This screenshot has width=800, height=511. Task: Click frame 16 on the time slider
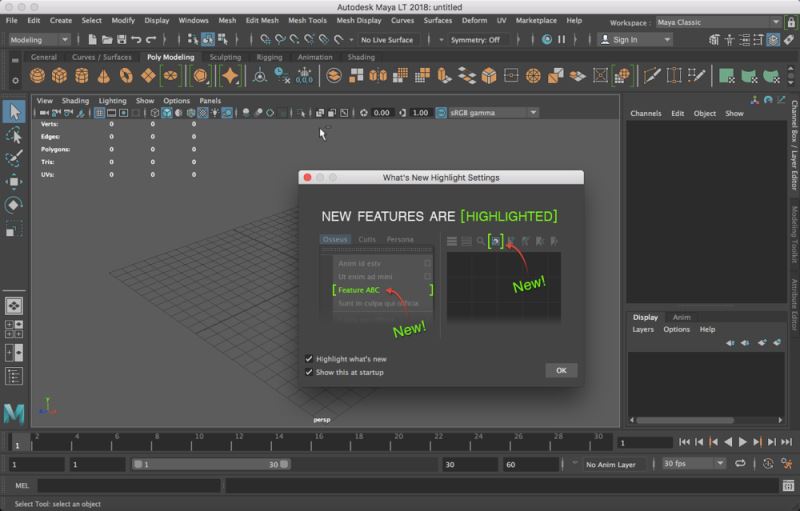coord(318,442)
